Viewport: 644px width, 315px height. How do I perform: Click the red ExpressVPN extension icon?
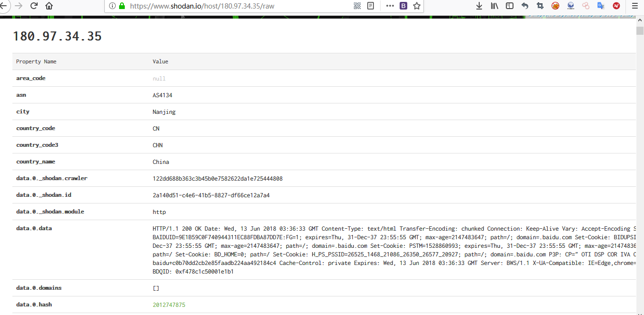616,5
